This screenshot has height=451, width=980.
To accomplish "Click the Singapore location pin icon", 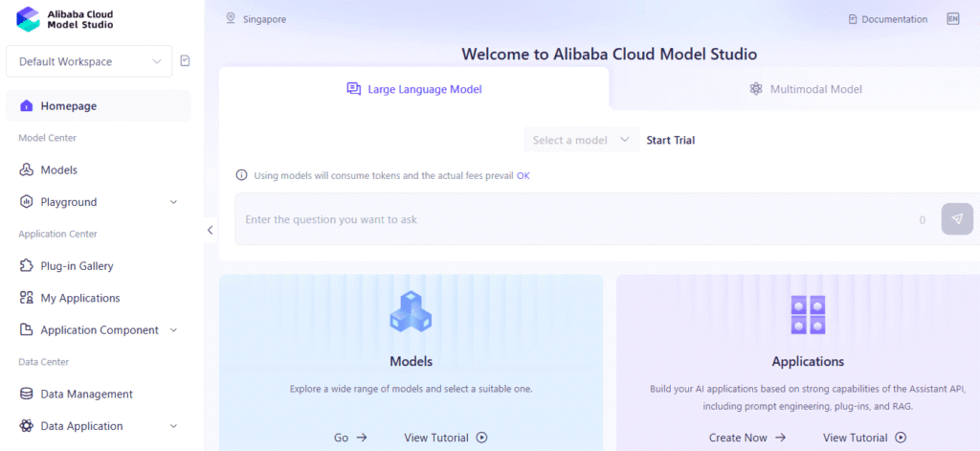I will point(230,19).
